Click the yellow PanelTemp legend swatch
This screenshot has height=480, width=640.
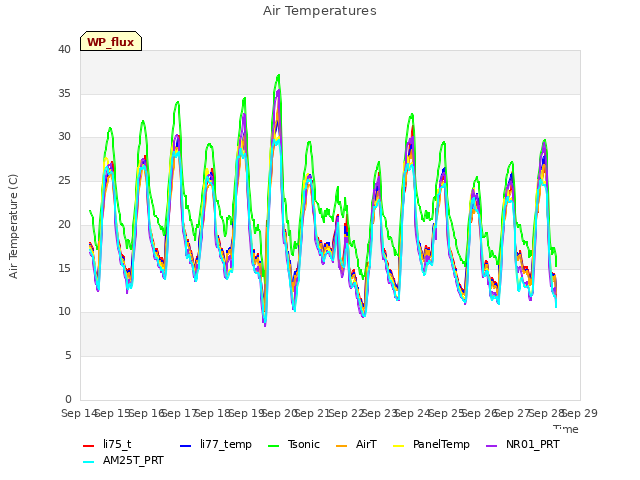click(399, 446)
